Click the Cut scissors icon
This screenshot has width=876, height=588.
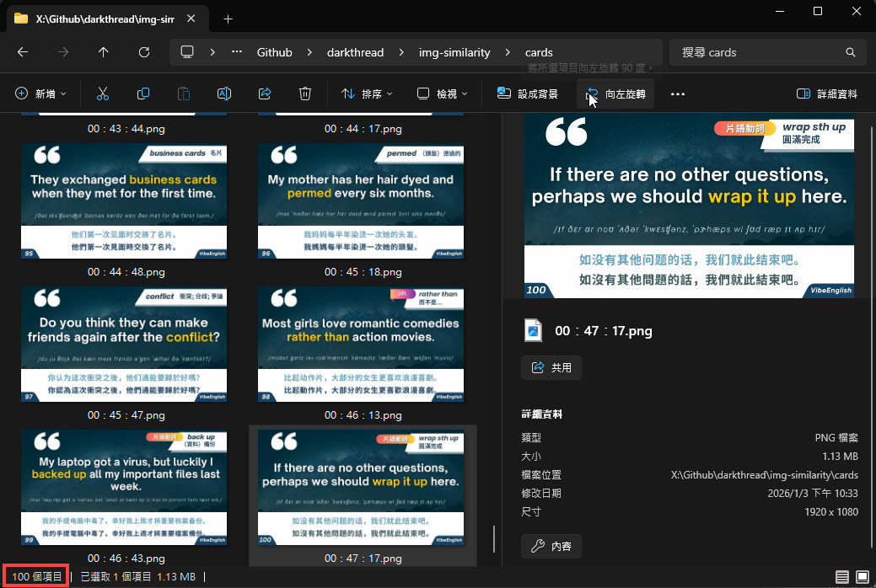click(x=103, y=94)
